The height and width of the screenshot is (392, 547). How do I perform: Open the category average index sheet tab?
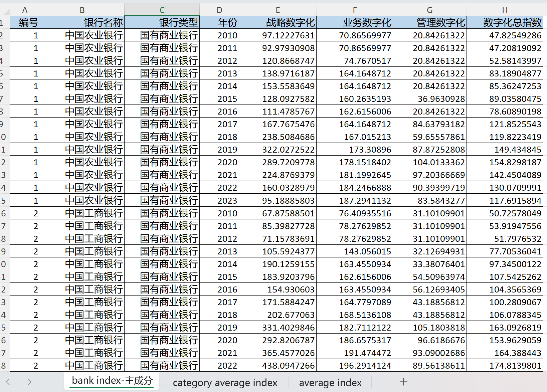[225, 383]
